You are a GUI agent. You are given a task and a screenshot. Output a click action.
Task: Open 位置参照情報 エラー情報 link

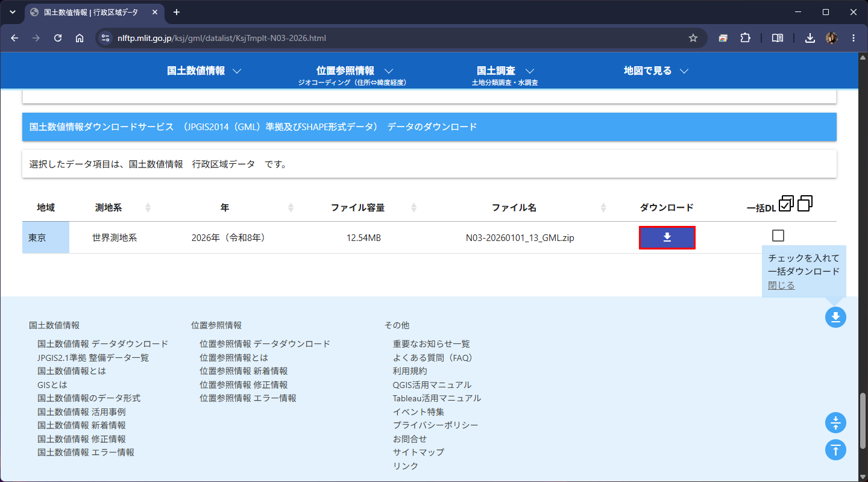tap(248, 398)
